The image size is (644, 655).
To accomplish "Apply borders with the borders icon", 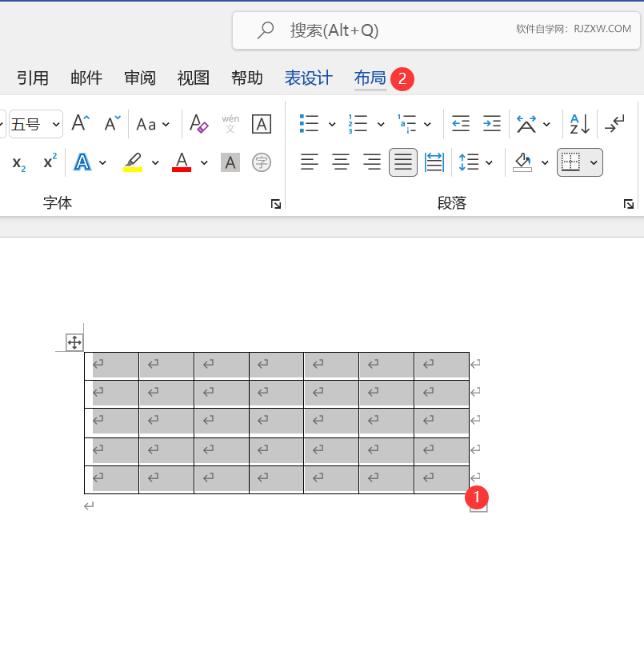I will (571, 162).
